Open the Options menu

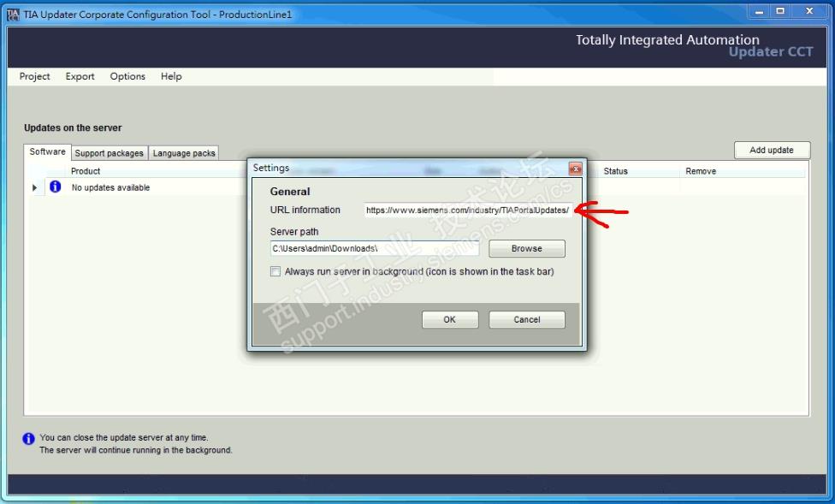(x=127, y=76)
